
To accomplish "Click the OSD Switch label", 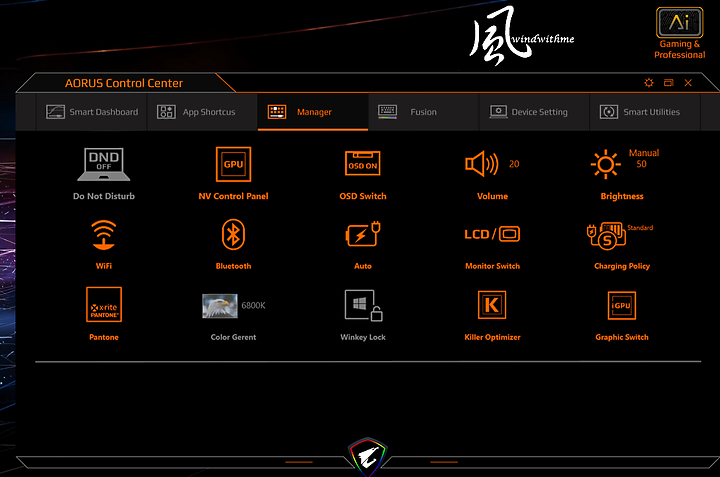I will point(363,196).
